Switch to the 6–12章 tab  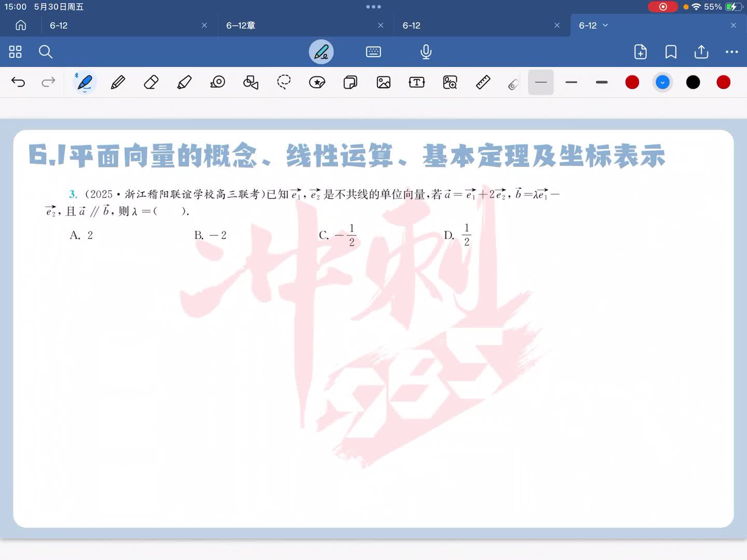pyautogui.click(x=241, y=25)
